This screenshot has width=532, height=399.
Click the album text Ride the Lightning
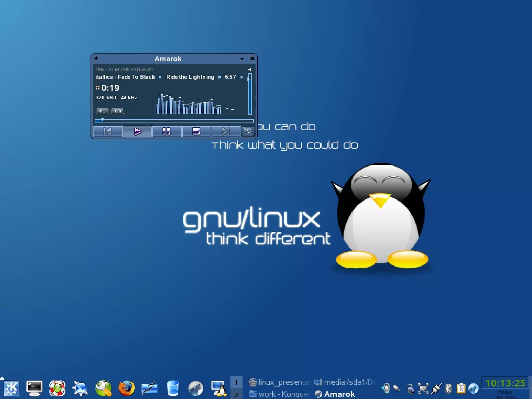(190, 77)
